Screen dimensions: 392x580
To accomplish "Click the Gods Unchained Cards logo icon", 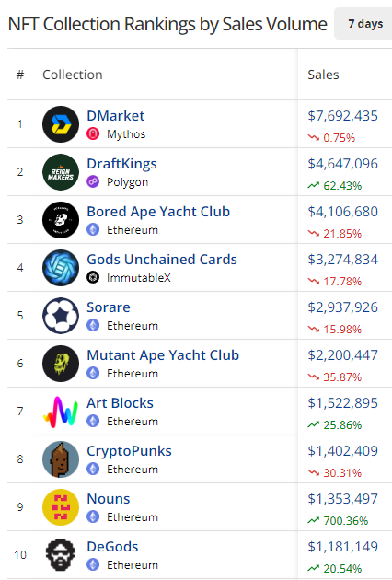I will click(61, 268).
